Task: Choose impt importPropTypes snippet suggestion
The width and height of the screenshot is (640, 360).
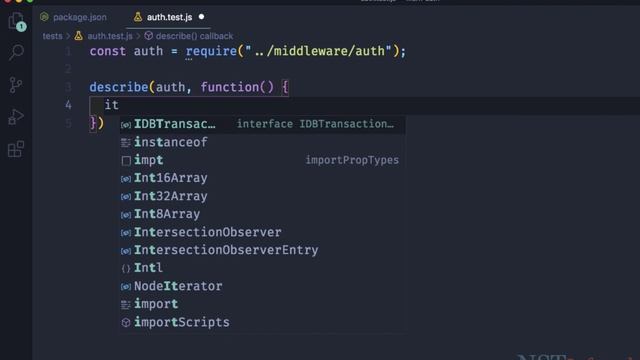Action: tap(262, 160)
